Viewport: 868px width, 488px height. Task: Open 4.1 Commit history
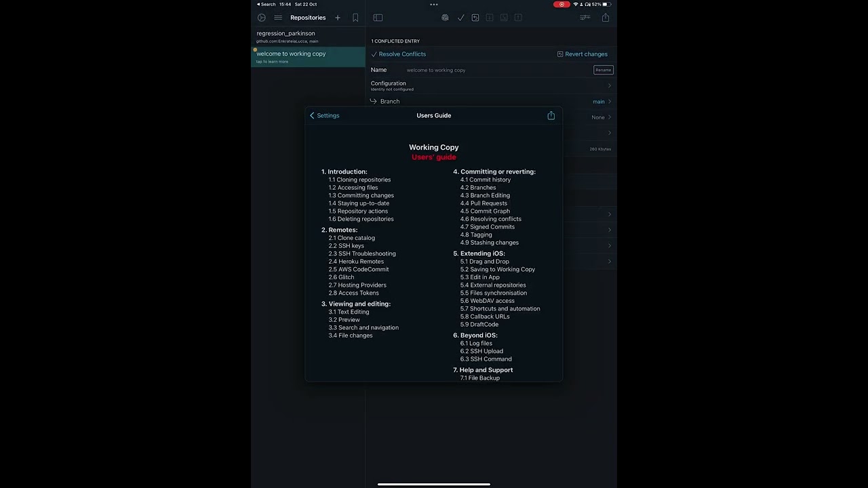[x=486, y=180]
